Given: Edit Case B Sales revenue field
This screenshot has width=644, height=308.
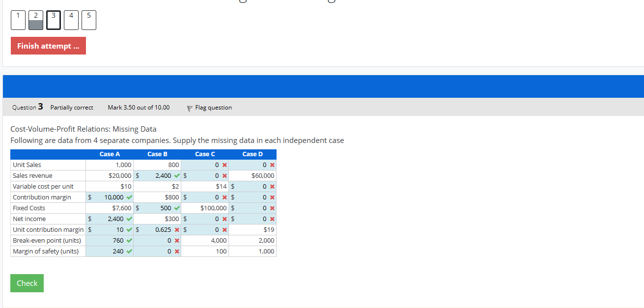Looking at the screenshot, I should (x=156, y=175).
